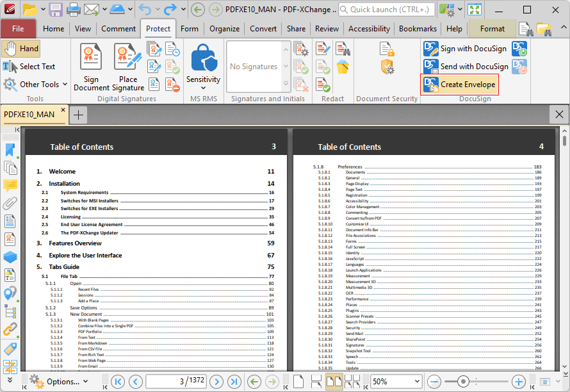Go to the previous page

(136, 382)
